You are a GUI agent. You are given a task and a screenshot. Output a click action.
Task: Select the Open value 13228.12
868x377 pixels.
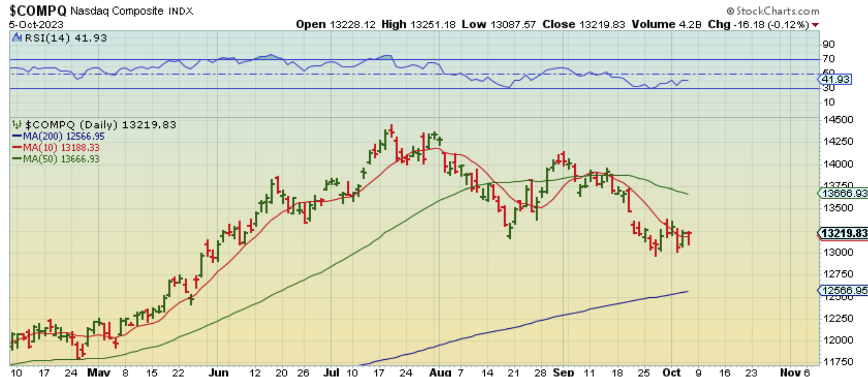click(x=353, y=25)
